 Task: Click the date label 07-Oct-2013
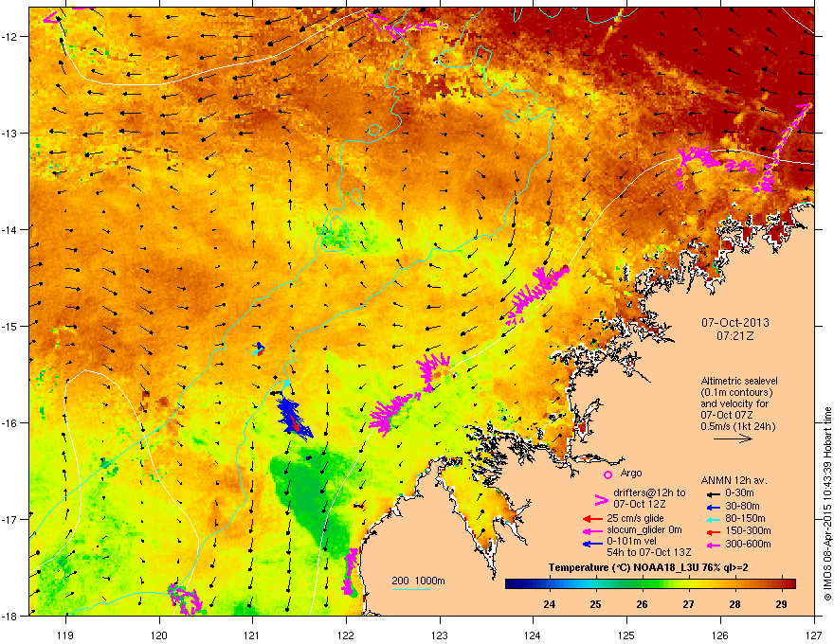pyautogui.click(x=735, y=323)
